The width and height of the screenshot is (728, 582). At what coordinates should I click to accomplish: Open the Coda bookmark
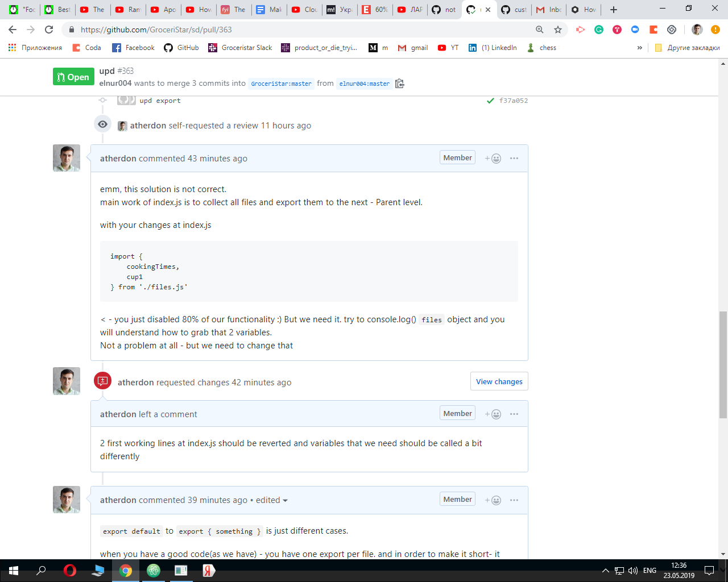pyautogui.click(x=86, y=48)
